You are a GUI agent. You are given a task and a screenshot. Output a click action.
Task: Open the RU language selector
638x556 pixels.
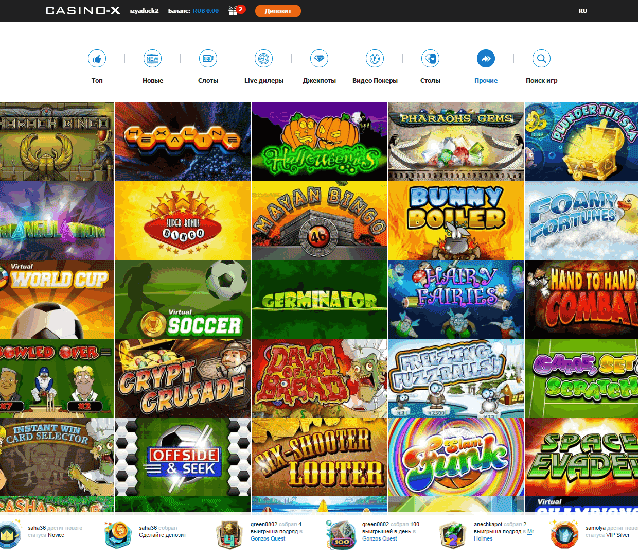[583, 11]
